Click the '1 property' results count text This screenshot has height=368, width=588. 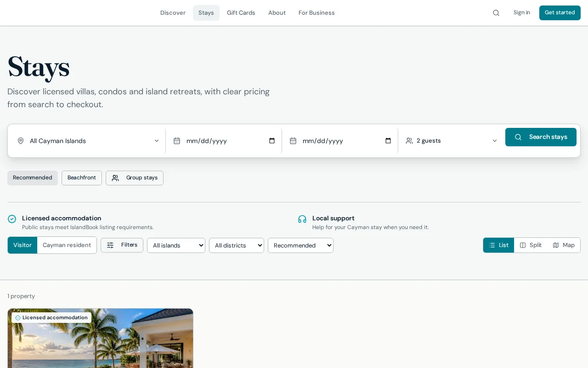(x=21, y=296)
